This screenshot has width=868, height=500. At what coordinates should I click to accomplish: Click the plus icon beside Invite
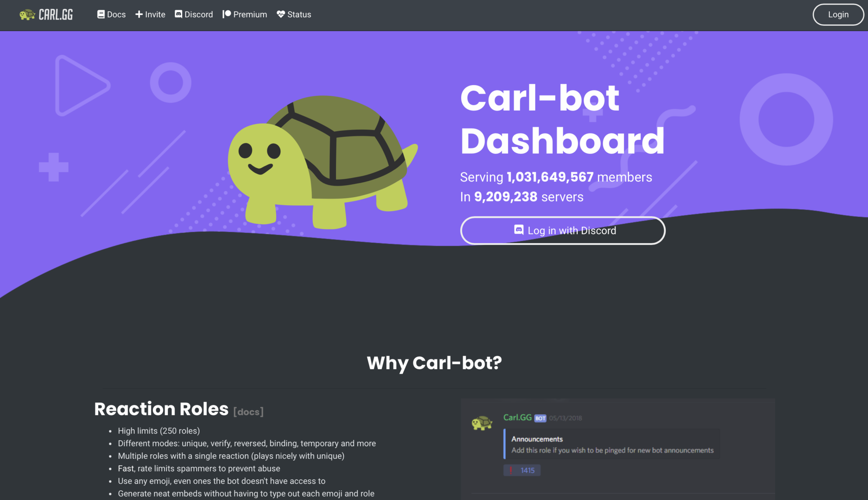coord(139,14)
